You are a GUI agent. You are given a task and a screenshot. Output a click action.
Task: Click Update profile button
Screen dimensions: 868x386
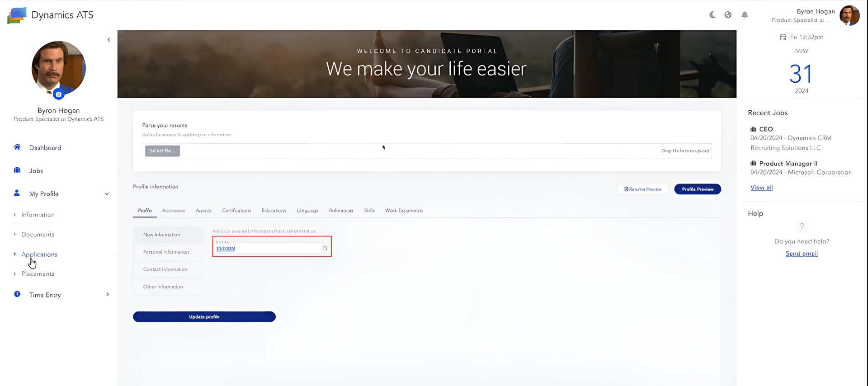pyautogui.click(x=204, y=317)
